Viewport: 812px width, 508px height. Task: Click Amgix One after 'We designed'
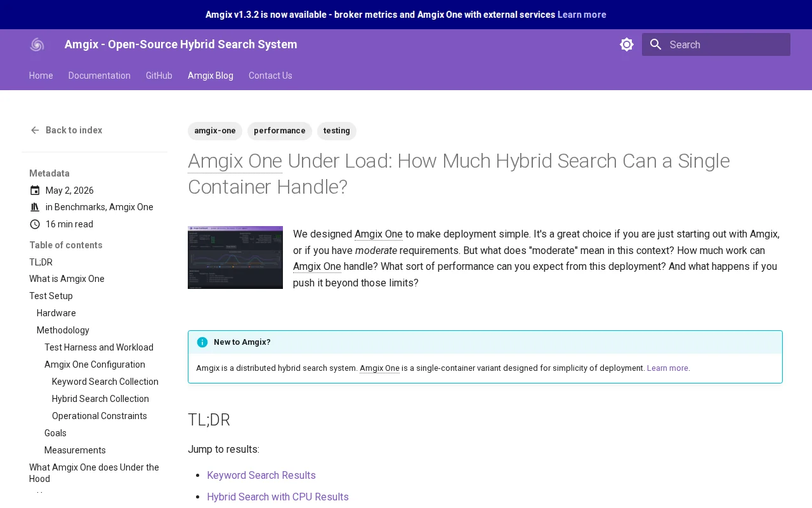click(379, 234)
